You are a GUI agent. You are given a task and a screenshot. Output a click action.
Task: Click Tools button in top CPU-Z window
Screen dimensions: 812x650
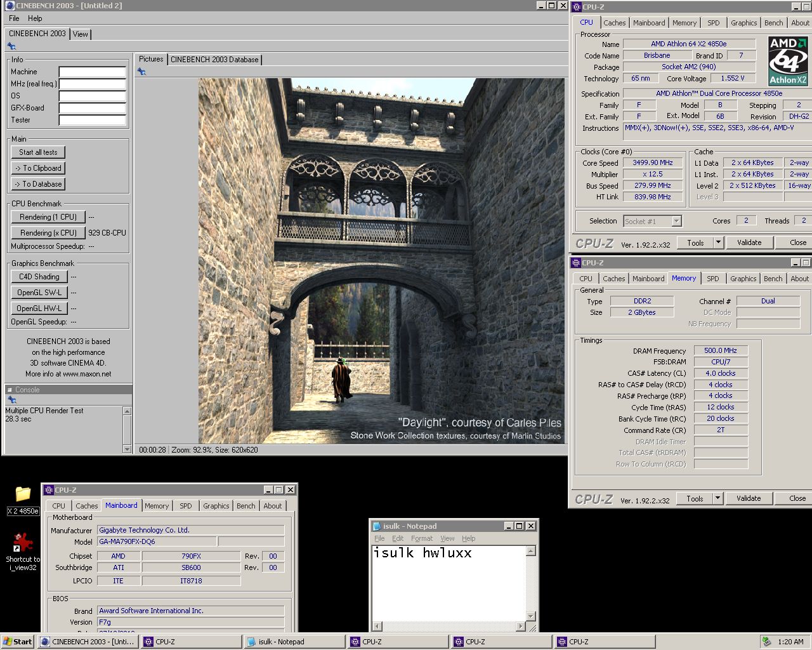pos(695,242)
